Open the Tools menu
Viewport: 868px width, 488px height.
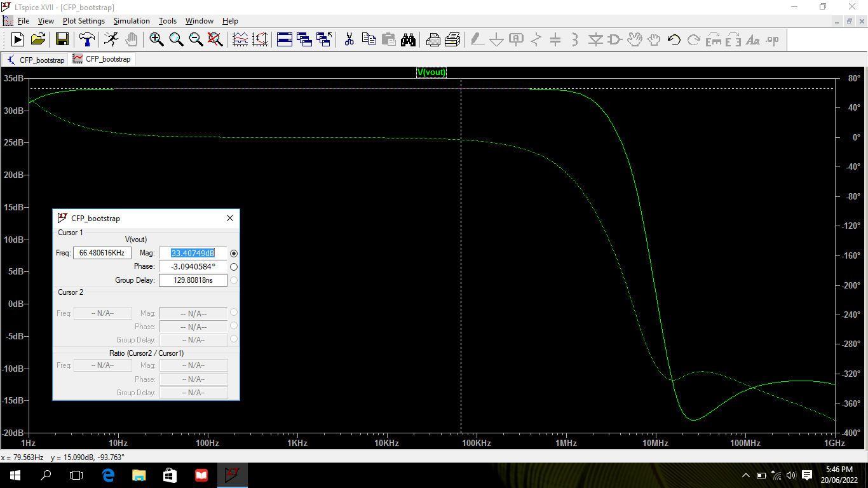click(168, 21)
